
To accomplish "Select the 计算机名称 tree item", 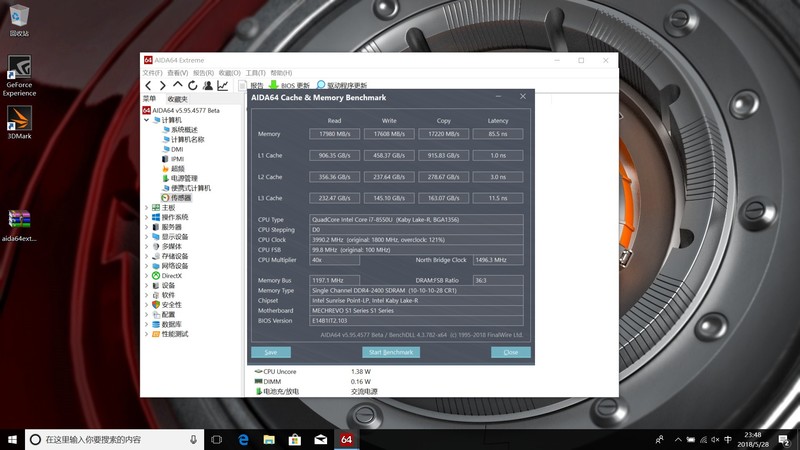I will pos(183,139).
